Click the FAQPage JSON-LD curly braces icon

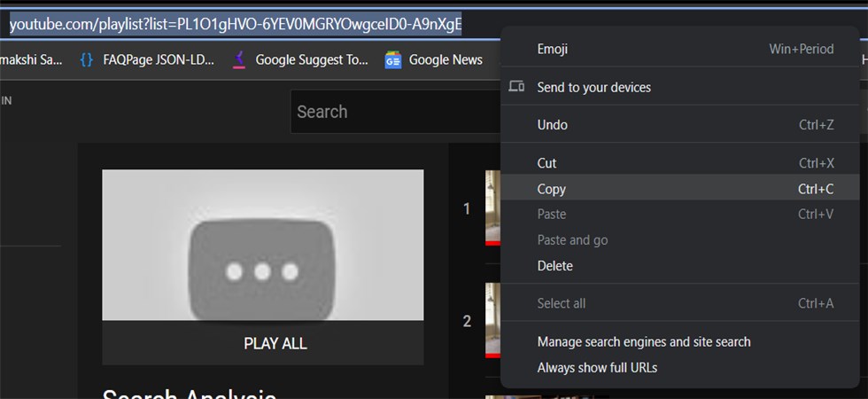point(87,60)
